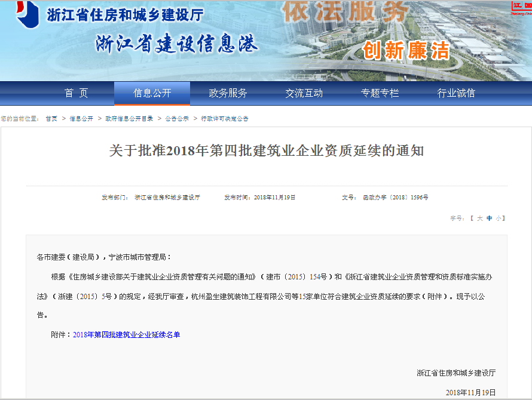
Task: Click the 创新廉洁 banner slogan
Action: click(406, 51)
